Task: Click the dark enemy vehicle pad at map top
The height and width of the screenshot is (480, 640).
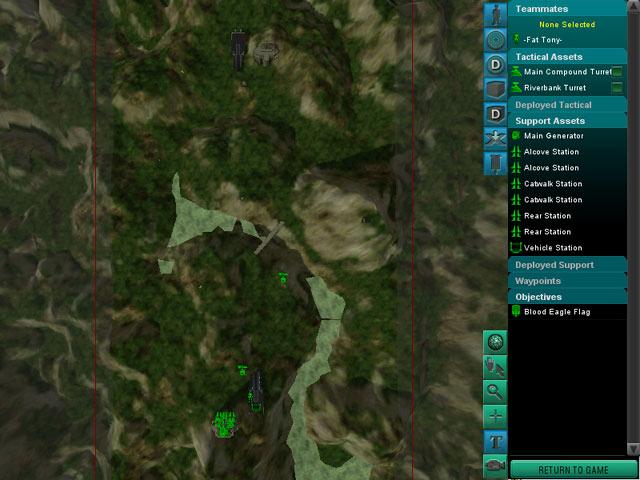Action: (238, 50)
